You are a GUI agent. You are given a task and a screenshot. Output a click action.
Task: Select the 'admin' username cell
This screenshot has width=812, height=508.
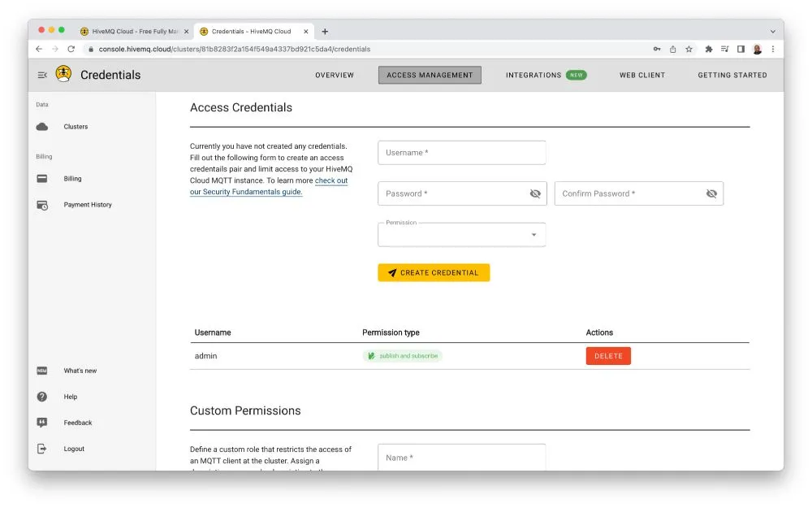click(x=205, y=356)
